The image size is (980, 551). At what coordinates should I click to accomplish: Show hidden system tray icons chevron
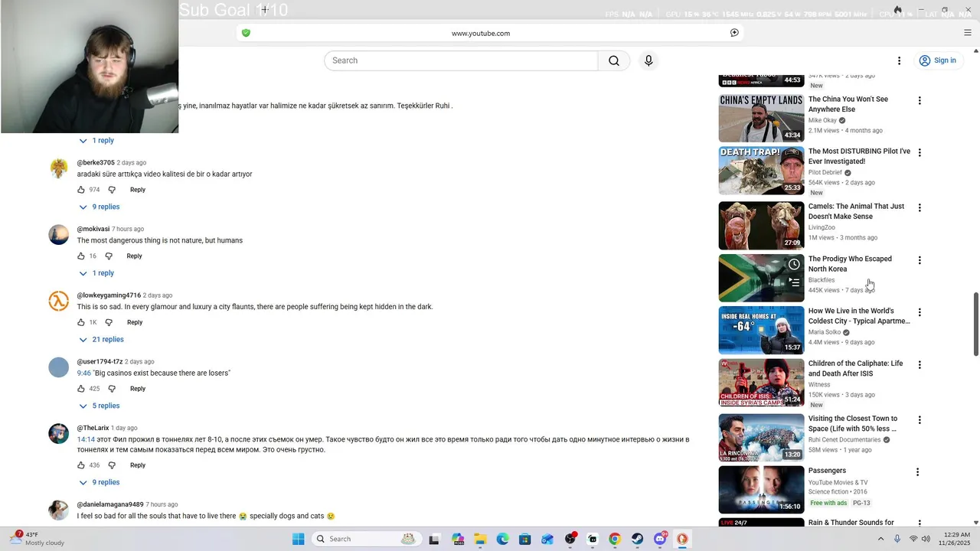[x=880, y=539]
